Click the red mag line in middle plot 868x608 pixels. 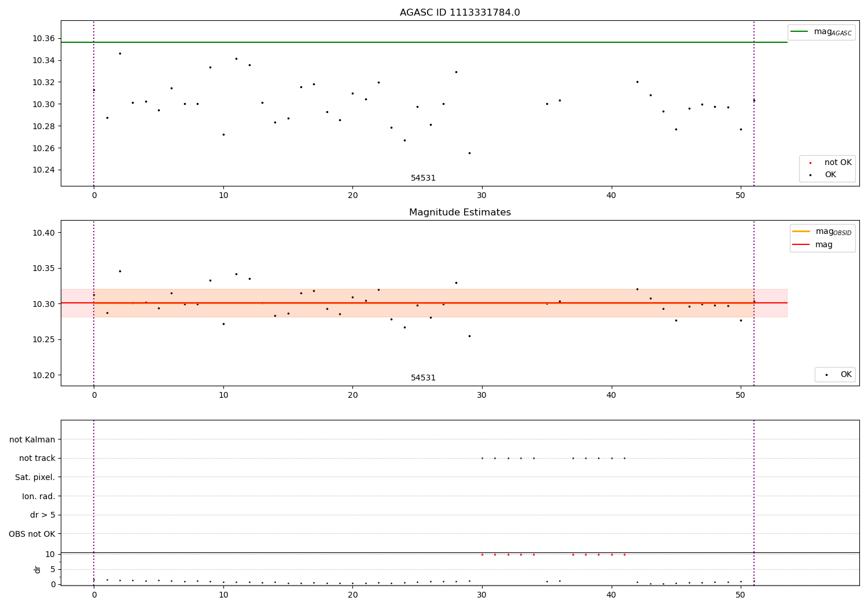click(x=424, y=303)
